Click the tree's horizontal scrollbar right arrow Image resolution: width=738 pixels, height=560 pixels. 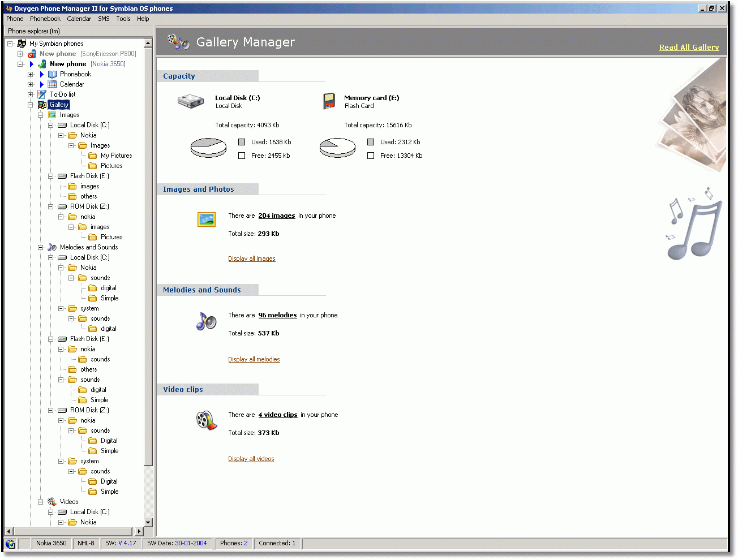pos(139,531)
